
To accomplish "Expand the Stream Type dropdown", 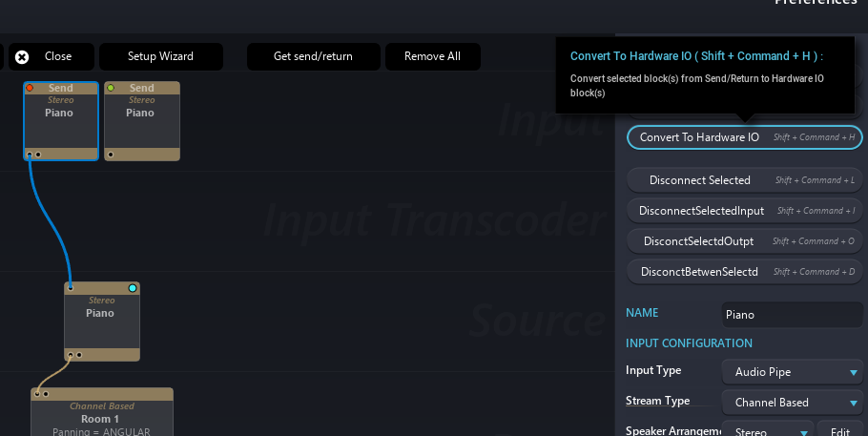I will pos(792,403).
